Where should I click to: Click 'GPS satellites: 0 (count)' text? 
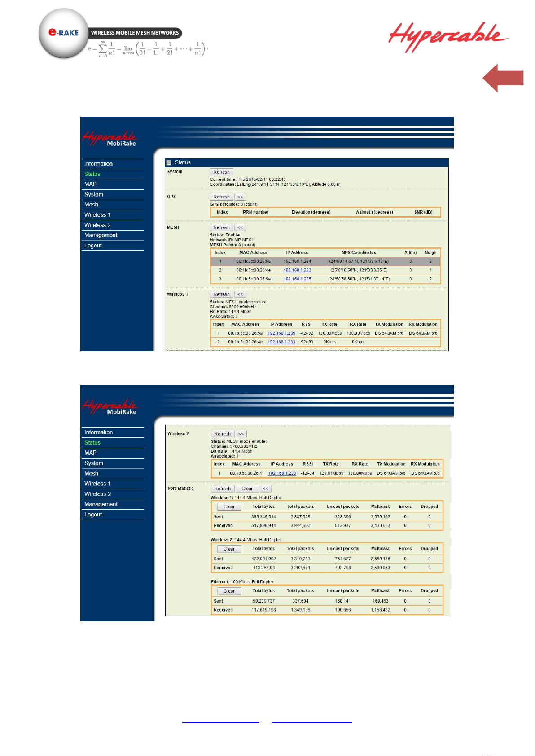[x=234, y=205]
